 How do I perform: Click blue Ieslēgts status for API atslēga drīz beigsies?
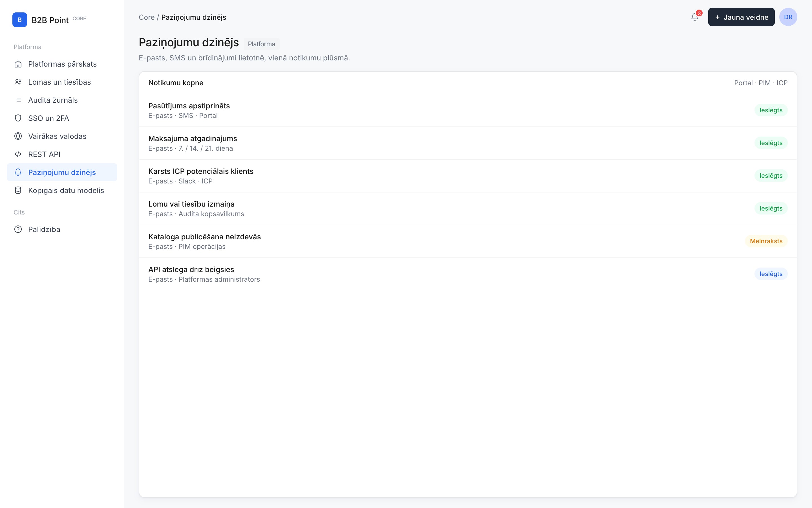pyautogui.click(x=771, y=274)
